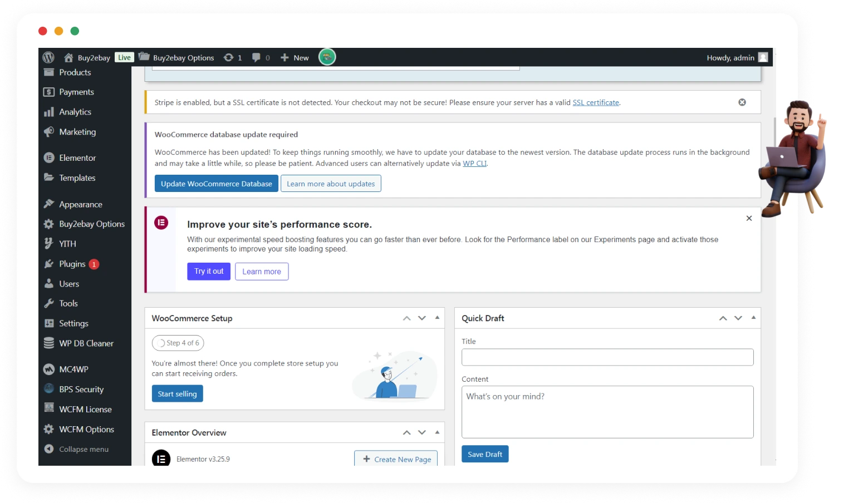Move WooCommerce Setup widget up

[x=407, y=318]
